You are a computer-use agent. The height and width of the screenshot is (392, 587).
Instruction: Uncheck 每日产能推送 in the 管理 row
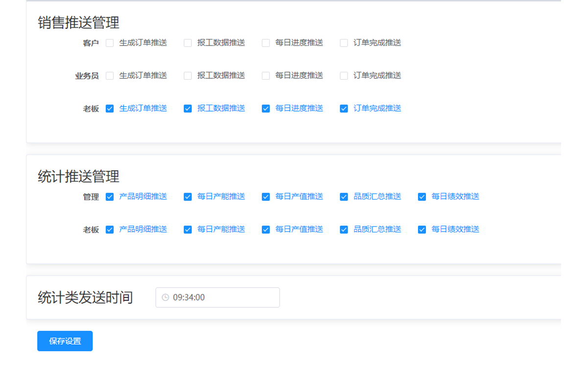[188, 197]
